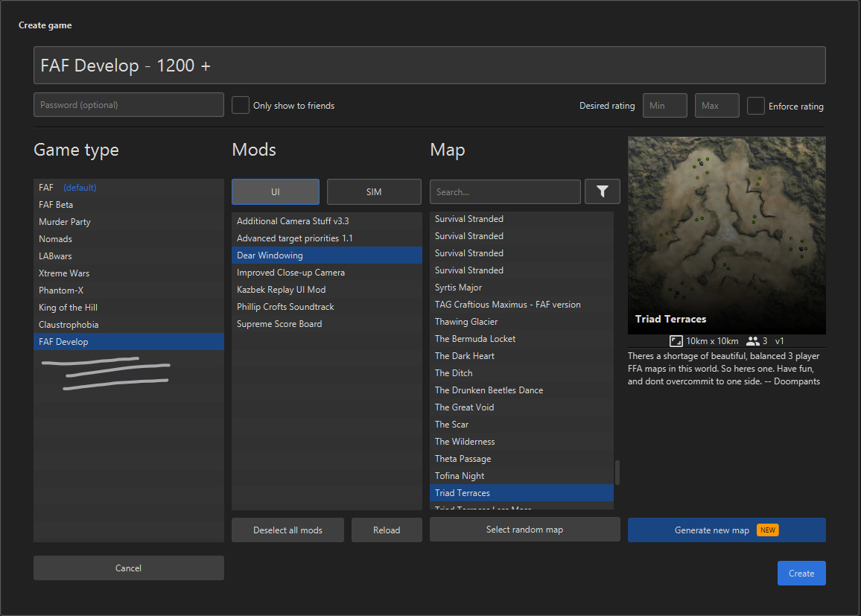Select The Bermuda Locket map

click(x=521, y=339)
